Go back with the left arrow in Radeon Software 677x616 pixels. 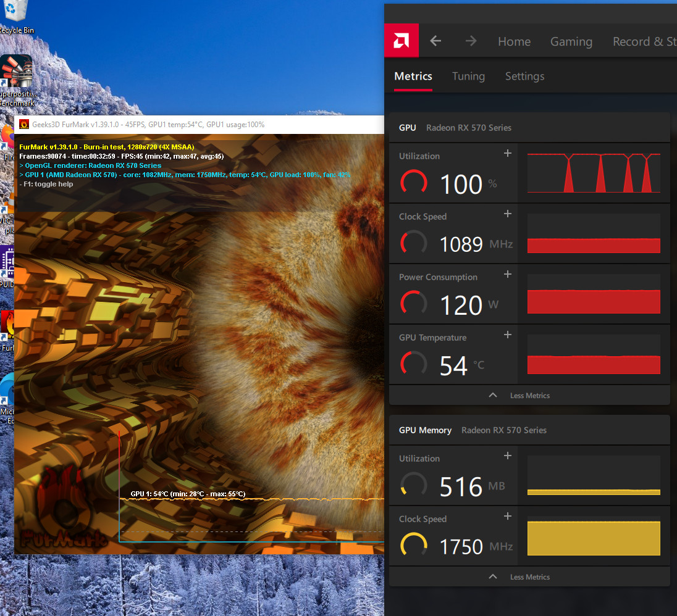[x=435, y=41]
